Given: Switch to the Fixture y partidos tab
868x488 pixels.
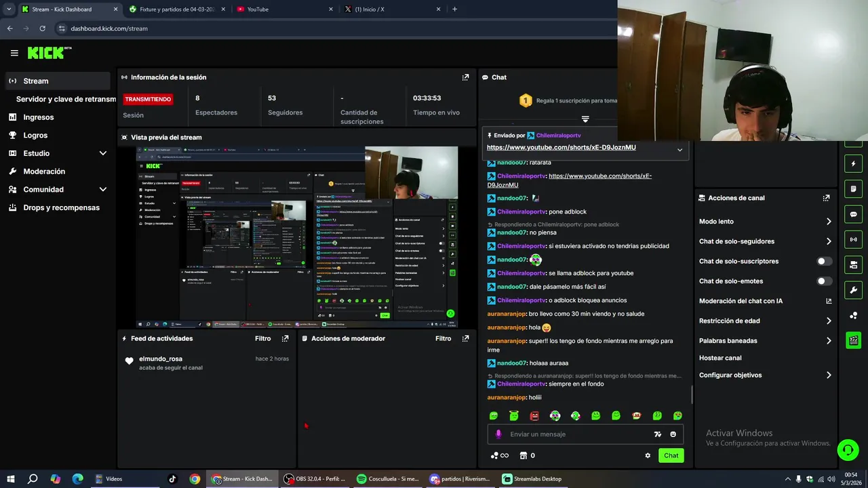Looking at the screenshot, I should (178, 9).
